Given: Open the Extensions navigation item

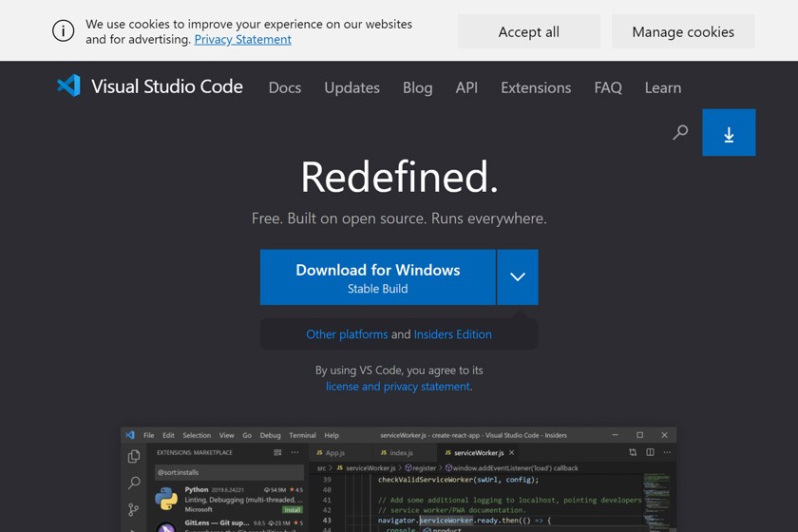Looking at the screenshot, I should tap(536, 87).
